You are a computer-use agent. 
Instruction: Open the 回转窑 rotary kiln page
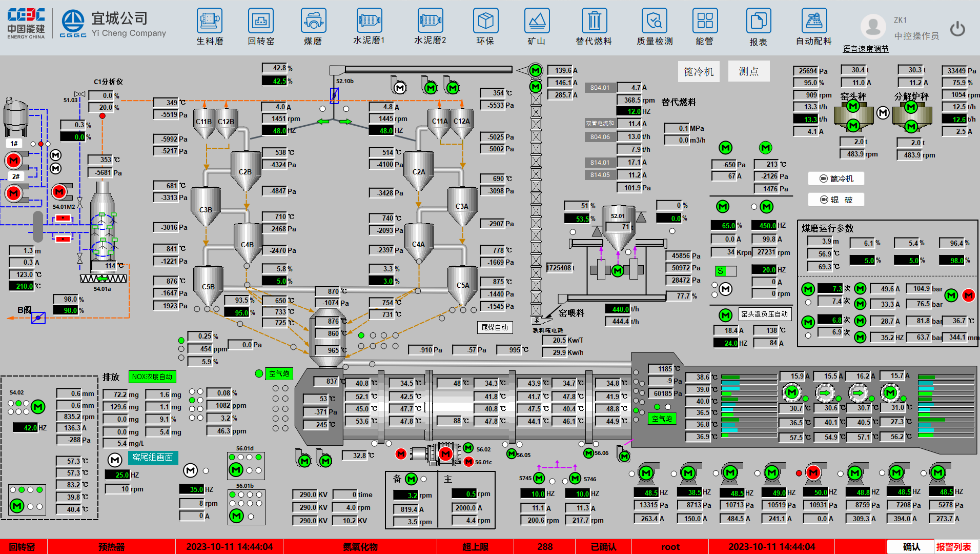click(261, 27)
